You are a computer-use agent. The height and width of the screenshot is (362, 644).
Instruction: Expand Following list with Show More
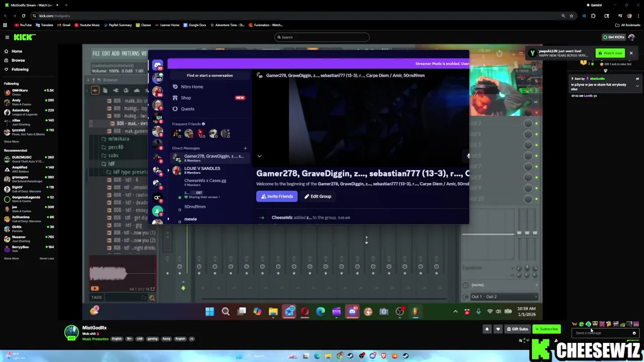11,141
